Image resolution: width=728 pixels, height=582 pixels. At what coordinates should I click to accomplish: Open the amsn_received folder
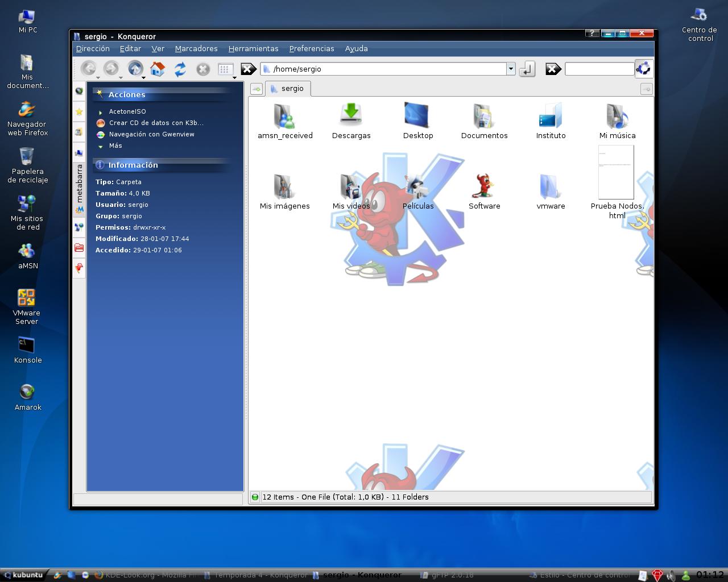(x=285, y=121)
